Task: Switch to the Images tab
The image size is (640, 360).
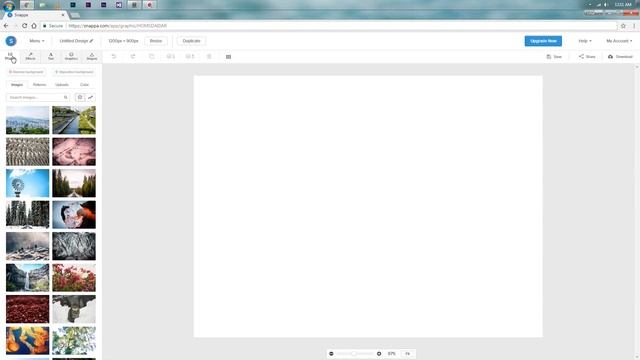Action: pos(17,84)
